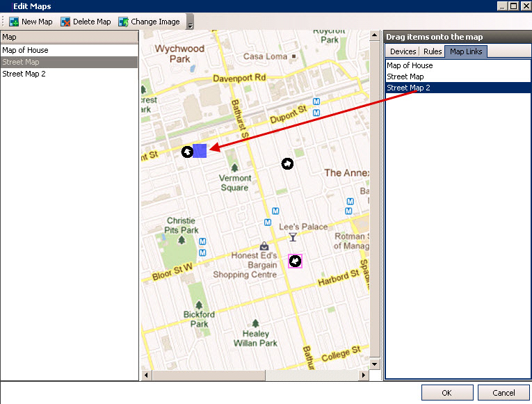
Task: Click the map's horizontal scroll right arrow
Action: click(x=364, y=375)
